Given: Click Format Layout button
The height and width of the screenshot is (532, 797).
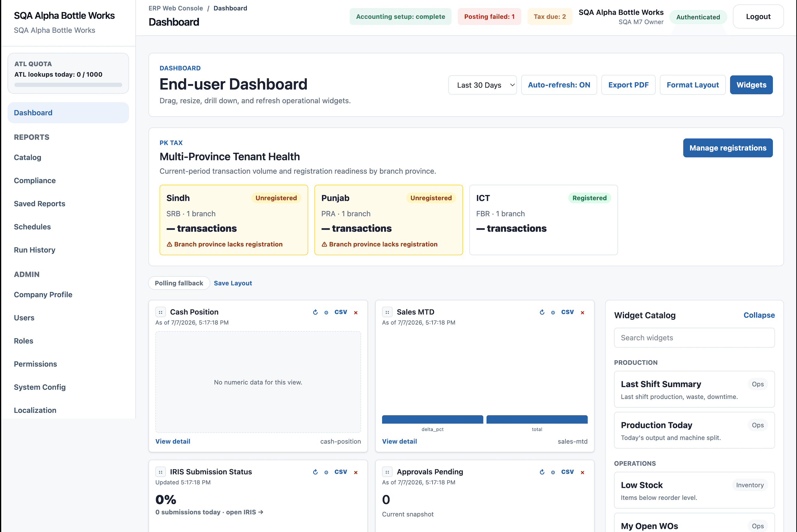Looking at the screenshot, I should 693,85.
